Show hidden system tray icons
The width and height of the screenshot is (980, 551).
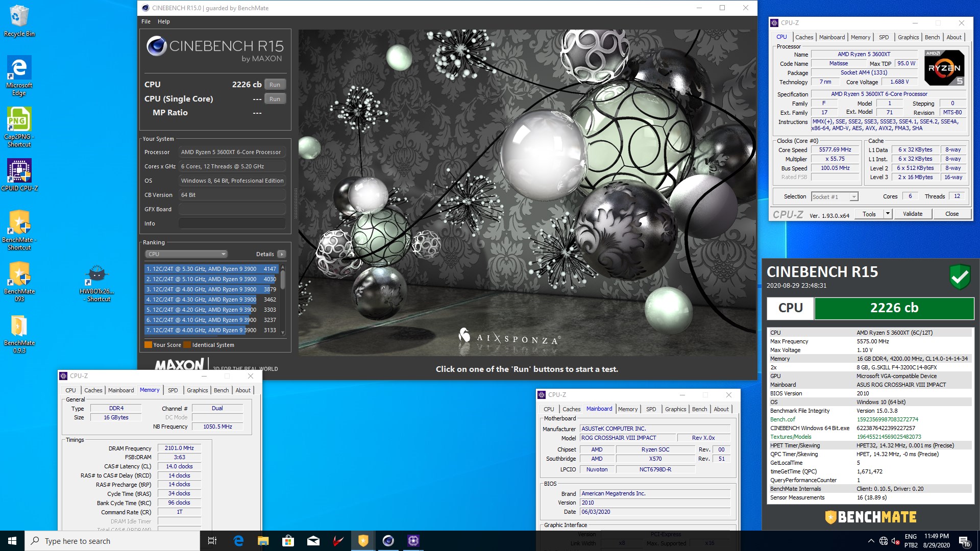pyautogui.click(x=871, y=541)
